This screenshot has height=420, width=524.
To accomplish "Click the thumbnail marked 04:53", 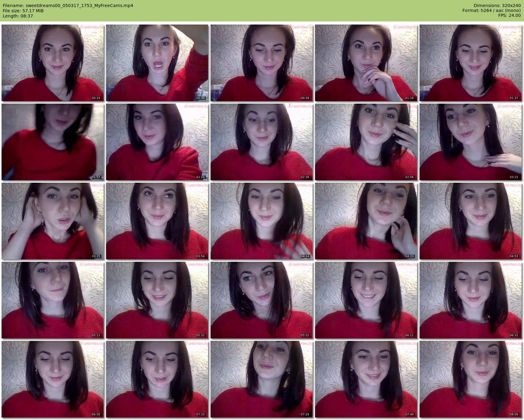I will point(471,221).
